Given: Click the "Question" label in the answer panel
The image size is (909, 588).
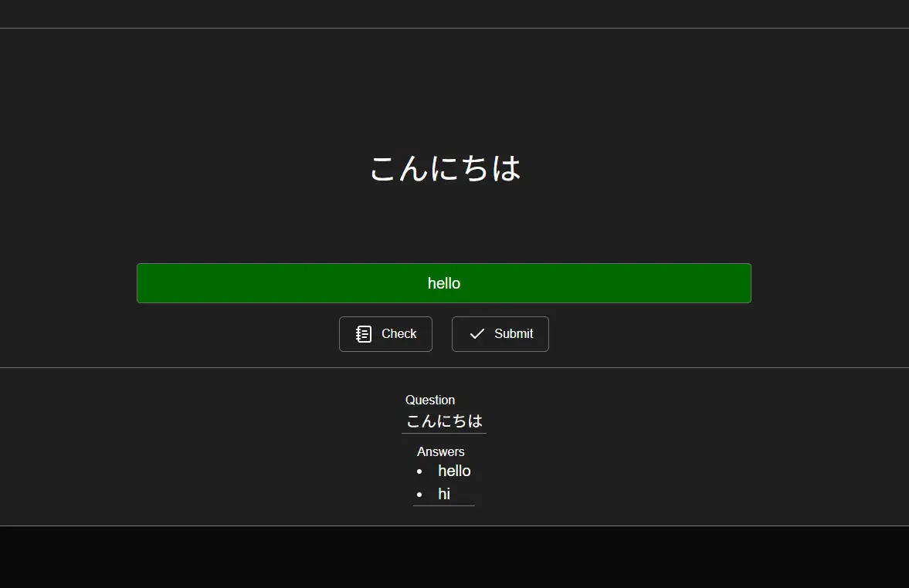Looking at the screenshot, I should (x=430, y=400).
